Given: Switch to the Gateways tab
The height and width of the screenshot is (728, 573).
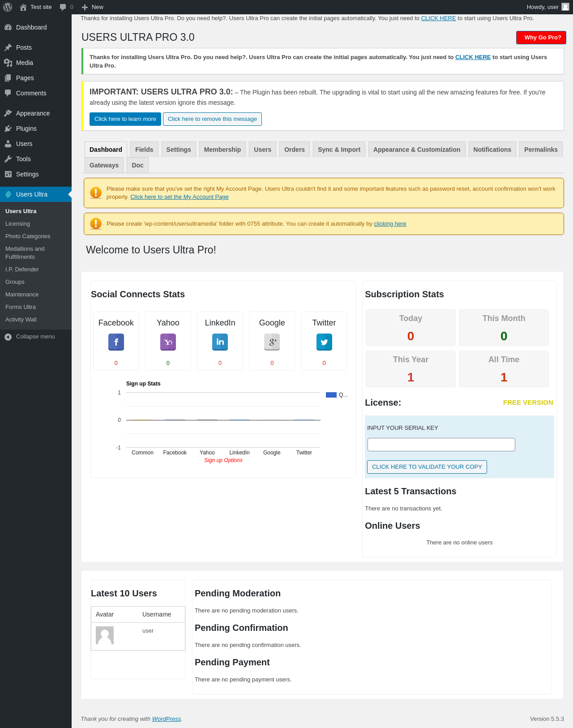Looking at the screenshot, I should tap(104, 165).
